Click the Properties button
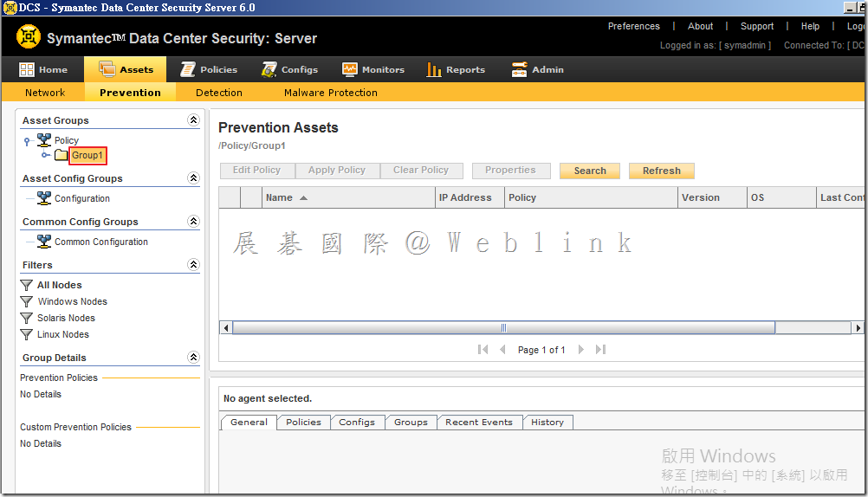Screen dimensions: 868x497 pos(510,171)
